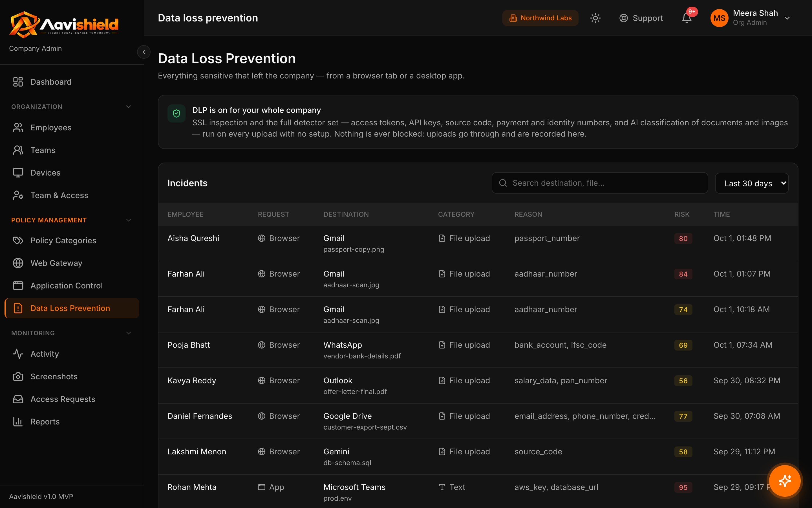The height and width of the screenshot is (508, 812).
Task: Click the MS avatar circle
Action: pyautogui.click(x=719, y=18)
